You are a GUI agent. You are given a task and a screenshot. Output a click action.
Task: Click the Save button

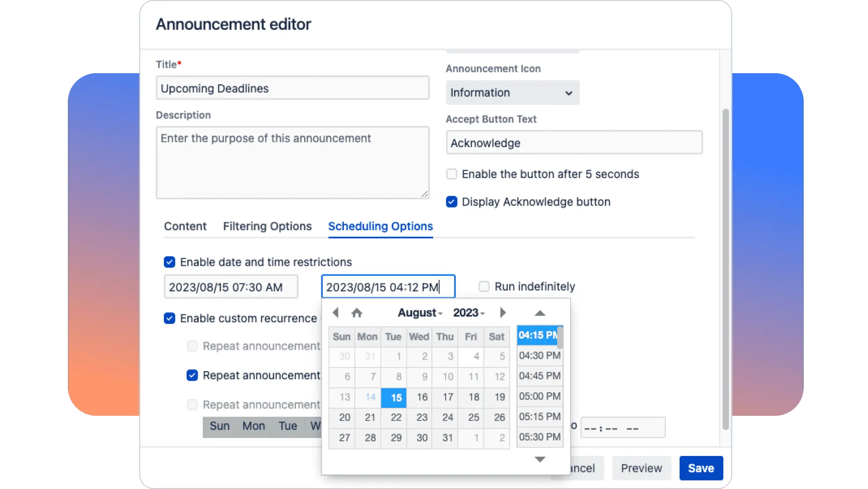click(701, 468)
